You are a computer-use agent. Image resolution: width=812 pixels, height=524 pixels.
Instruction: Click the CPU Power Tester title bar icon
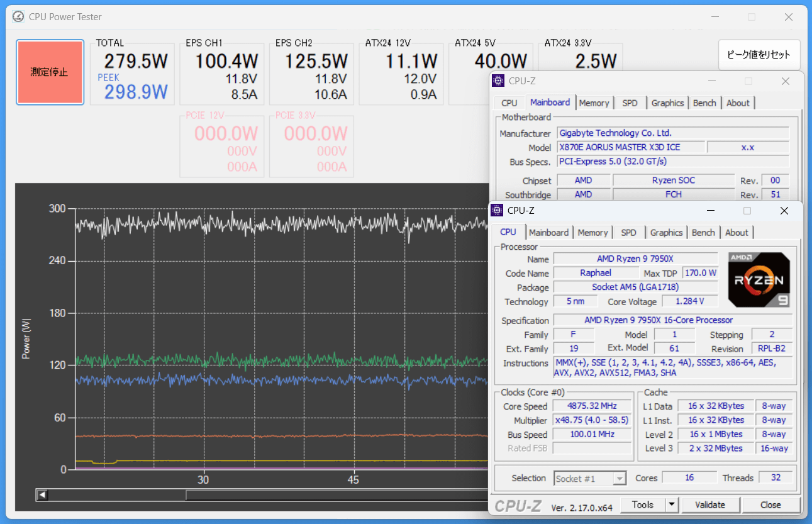(18, 17)
